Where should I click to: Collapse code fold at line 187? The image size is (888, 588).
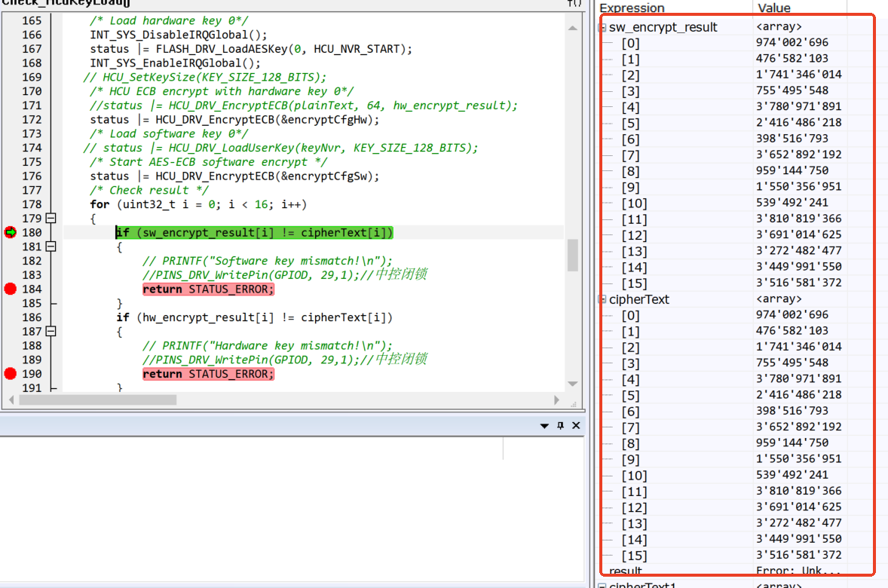(x=51, y=332)
